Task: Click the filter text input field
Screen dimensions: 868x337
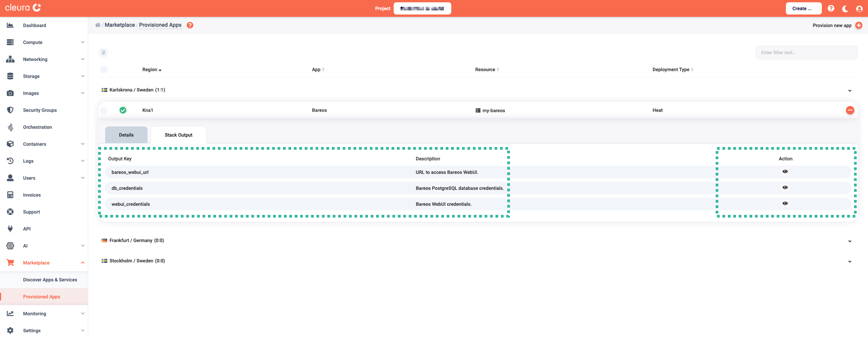Action: 806,52
